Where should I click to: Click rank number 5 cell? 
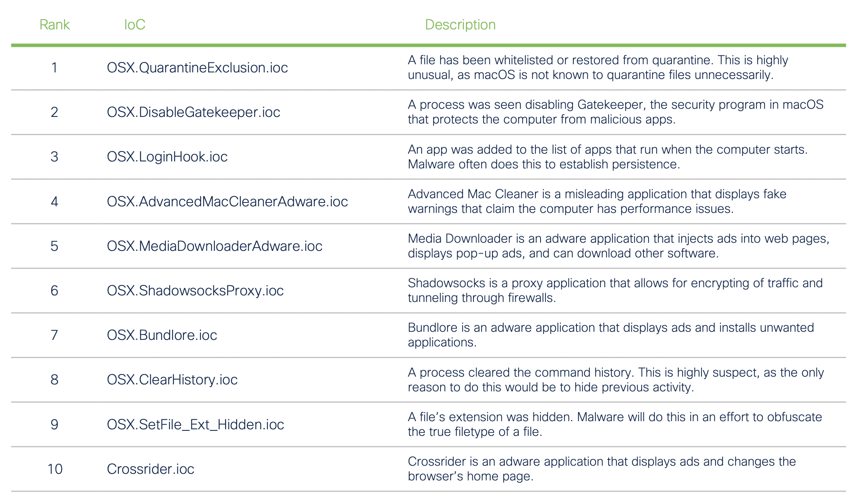(54, 246)
